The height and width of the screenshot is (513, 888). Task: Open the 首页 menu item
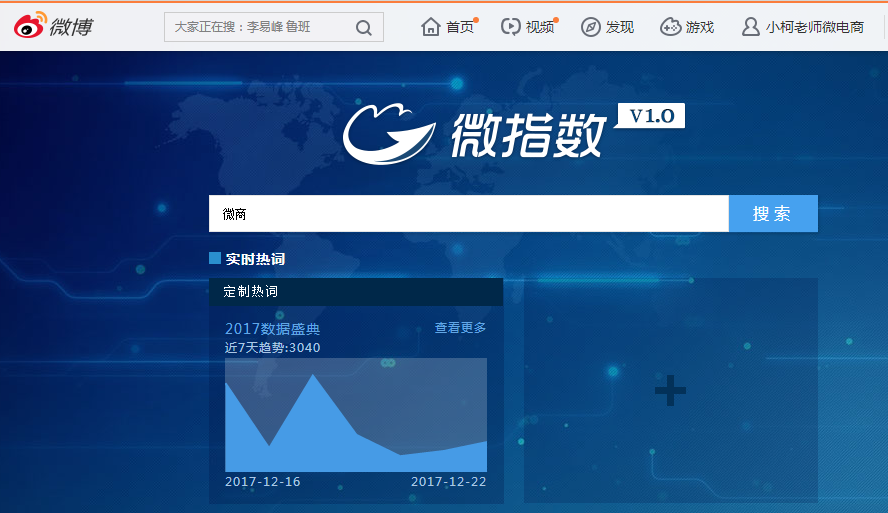coord(460,27)
